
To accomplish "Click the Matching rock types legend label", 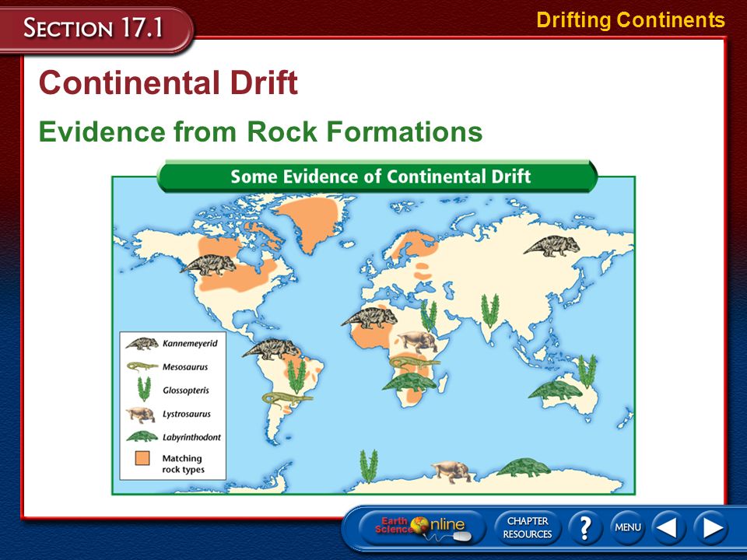I will [x=184, y=464].
